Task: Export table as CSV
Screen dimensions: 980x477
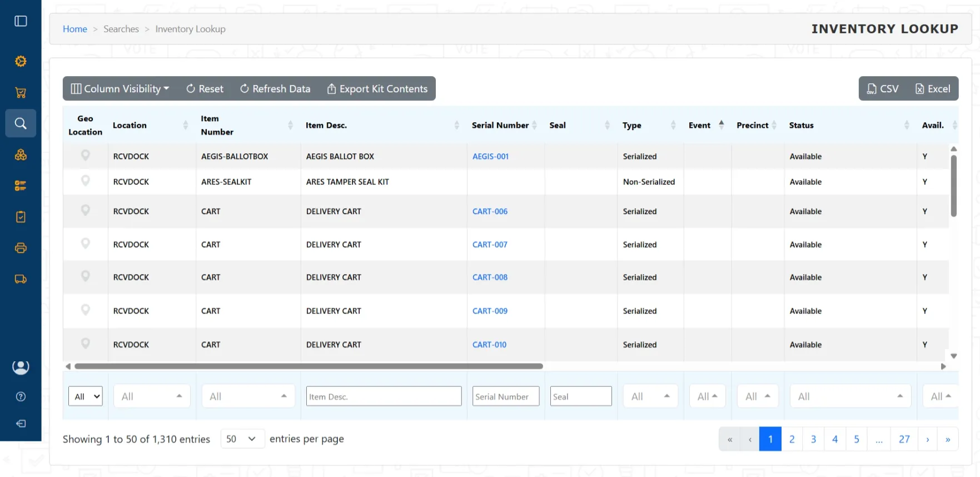Action: [883, 89]
